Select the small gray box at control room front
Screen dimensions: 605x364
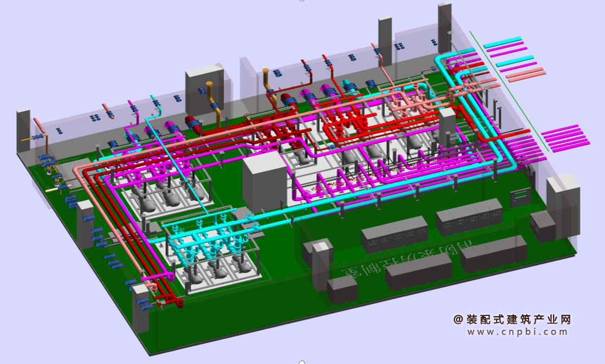point(342,289)
